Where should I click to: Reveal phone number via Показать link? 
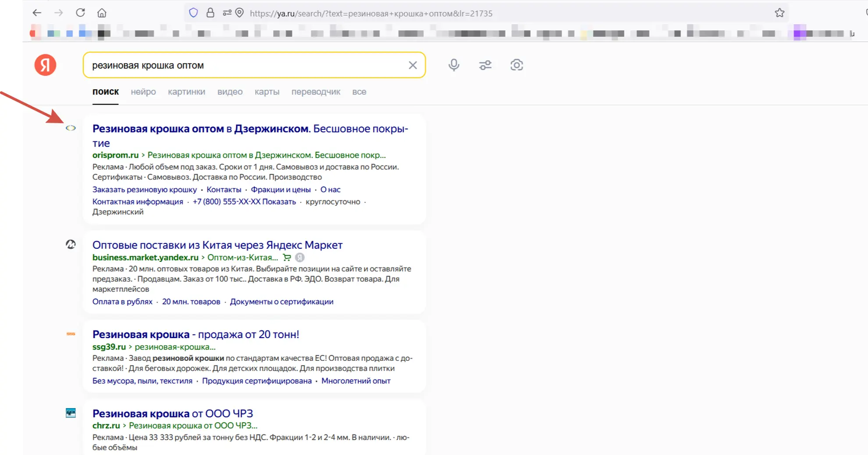tap(279, 202)
